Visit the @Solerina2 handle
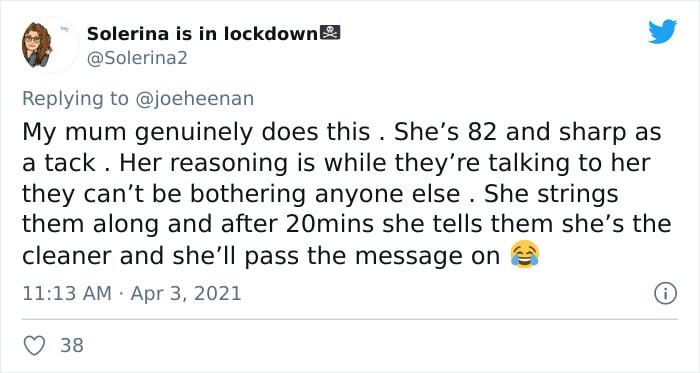Image resolution: width=700 pixels, height=373 pixels. 137,58
